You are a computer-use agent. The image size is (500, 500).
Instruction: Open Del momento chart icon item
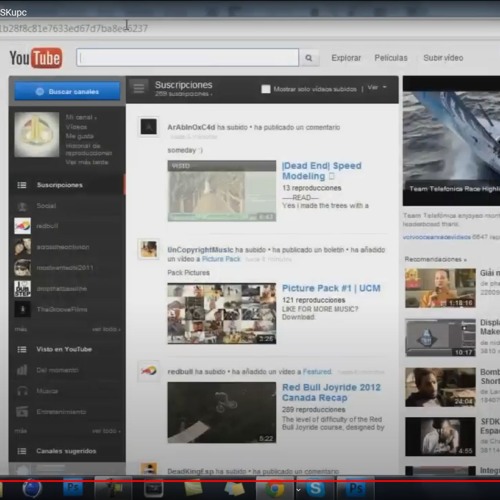pyautogui.click(x=22, y=370)
